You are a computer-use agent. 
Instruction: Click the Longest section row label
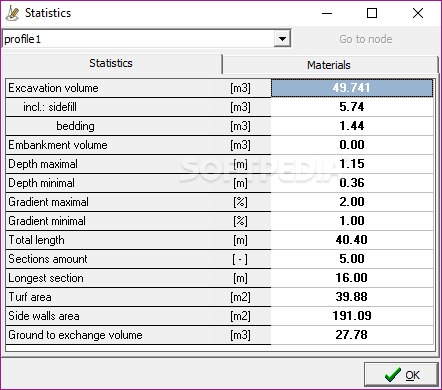click(46, 278)
